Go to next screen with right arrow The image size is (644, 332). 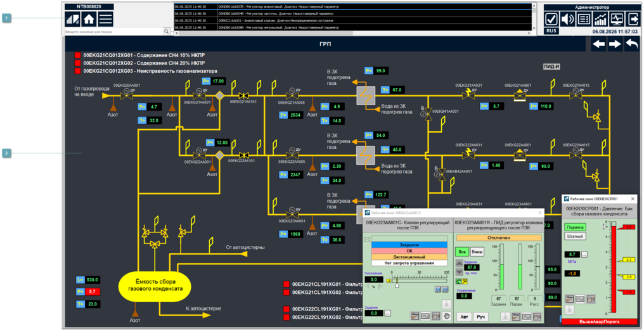coord(615,44)
